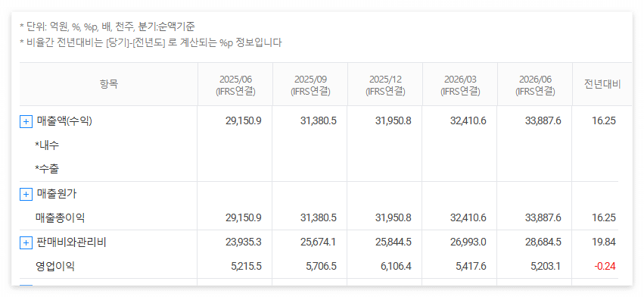This screenshot has width=644, height=297.
Task: Select the 판매비와관리비 row label
Action: [x=71, y=242]
